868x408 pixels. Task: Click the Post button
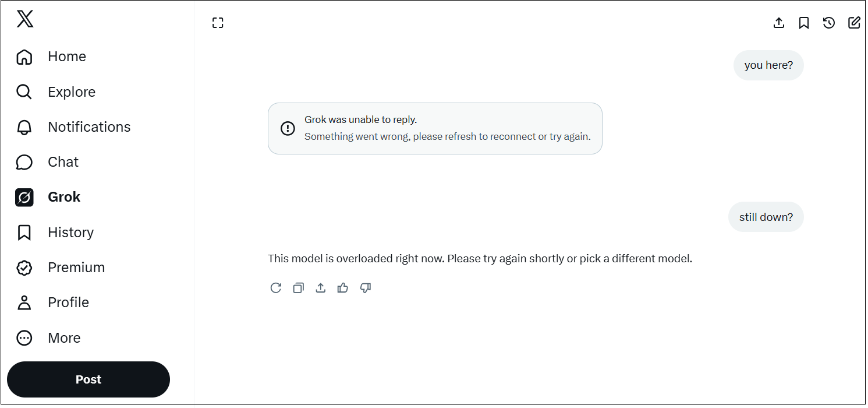pos(88,379)
